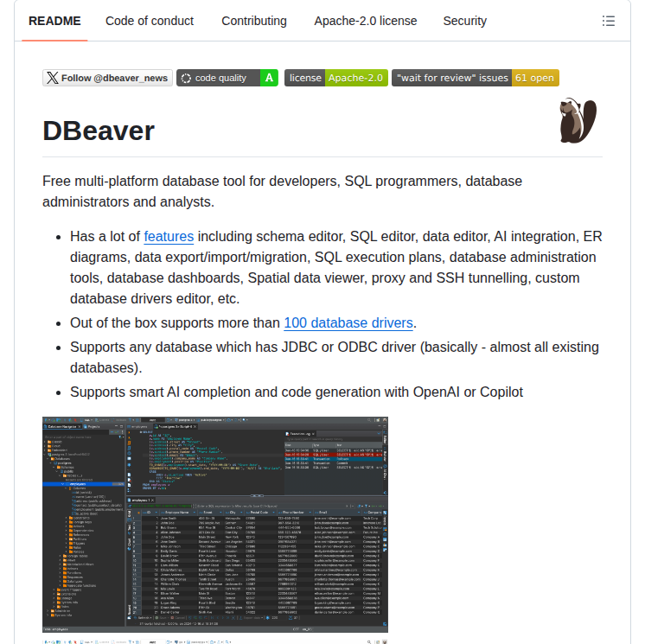Click the X logo in Follow badge
Screen dimensions: 645x644
click(x=52, y=78)
